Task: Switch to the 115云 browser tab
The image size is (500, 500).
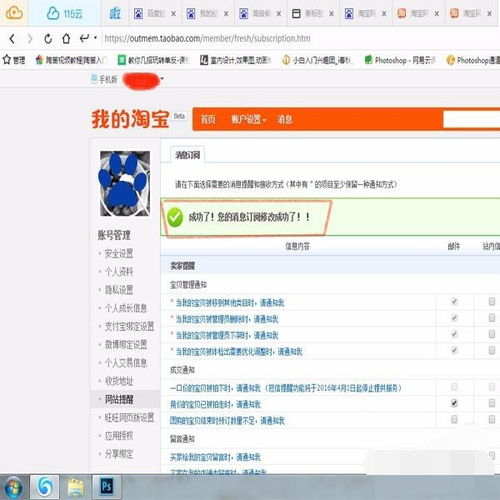Action: point(65,14)
